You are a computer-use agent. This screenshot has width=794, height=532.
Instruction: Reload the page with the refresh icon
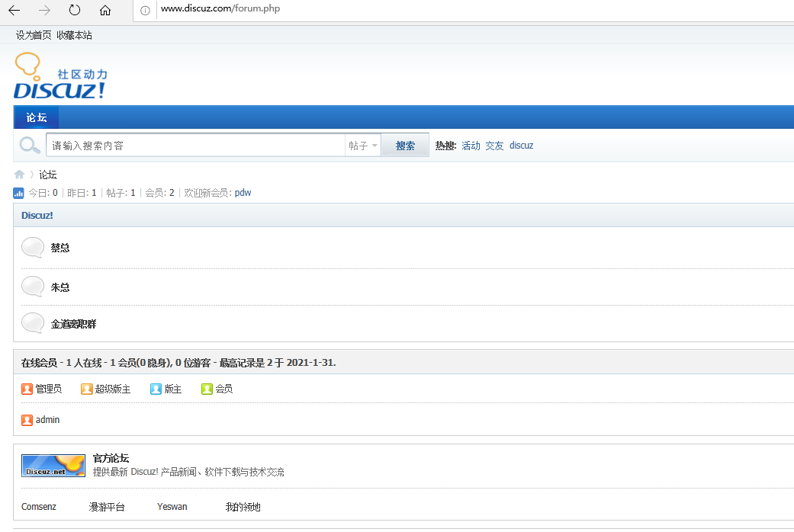(x=75, y=10)
